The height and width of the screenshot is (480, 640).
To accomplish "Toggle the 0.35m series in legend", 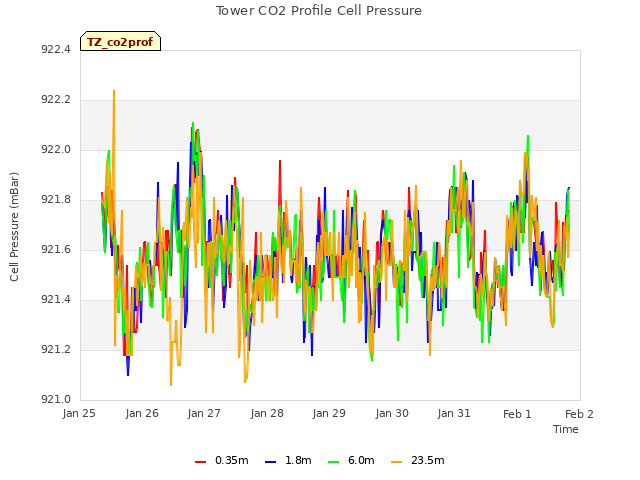I will pos(222,460).
